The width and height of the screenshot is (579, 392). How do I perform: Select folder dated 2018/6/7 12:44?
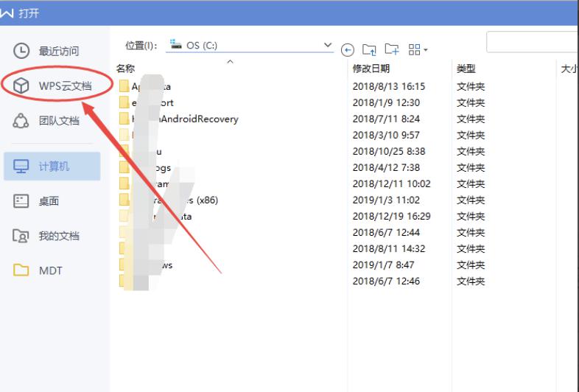pos(302,233)
